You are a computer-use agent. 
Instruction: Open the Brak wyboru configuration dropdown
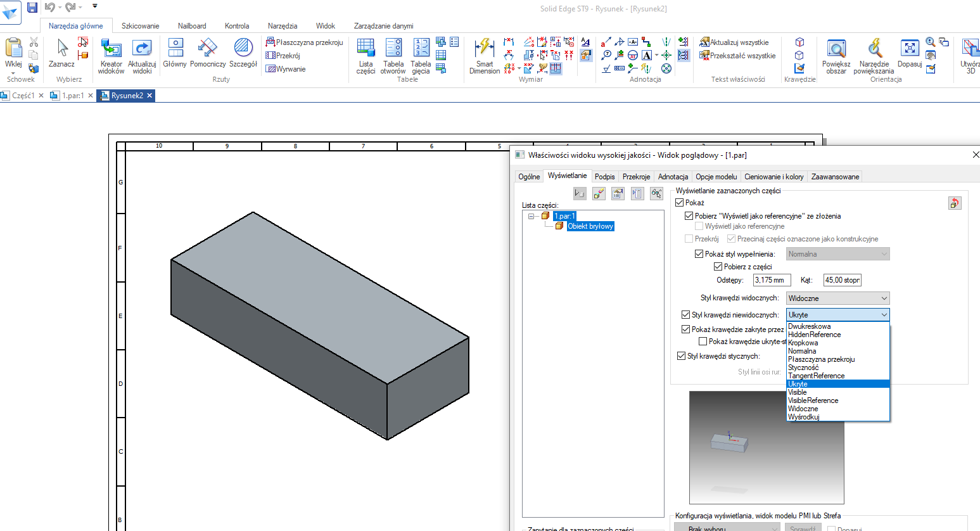[727, 527]
